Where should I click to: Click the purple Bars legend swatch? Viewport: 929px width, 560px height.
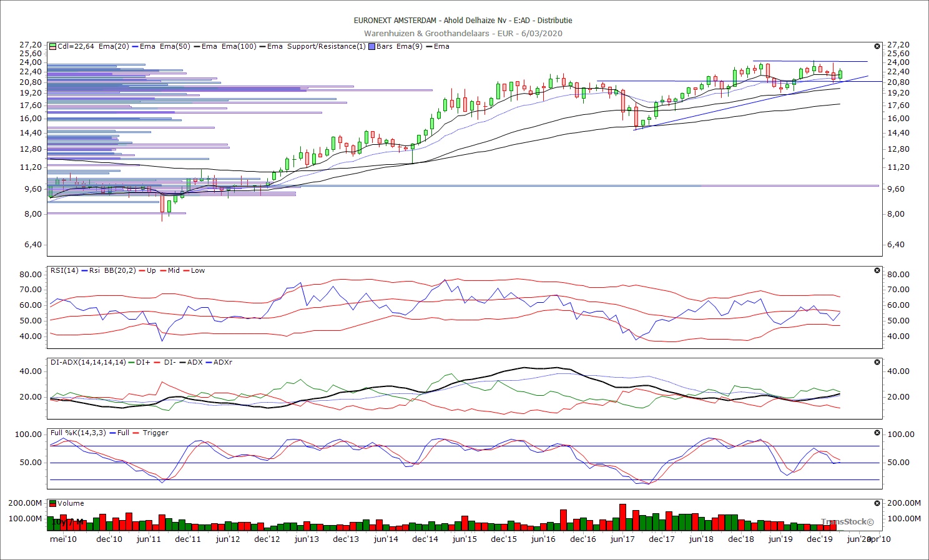(372, 46)
